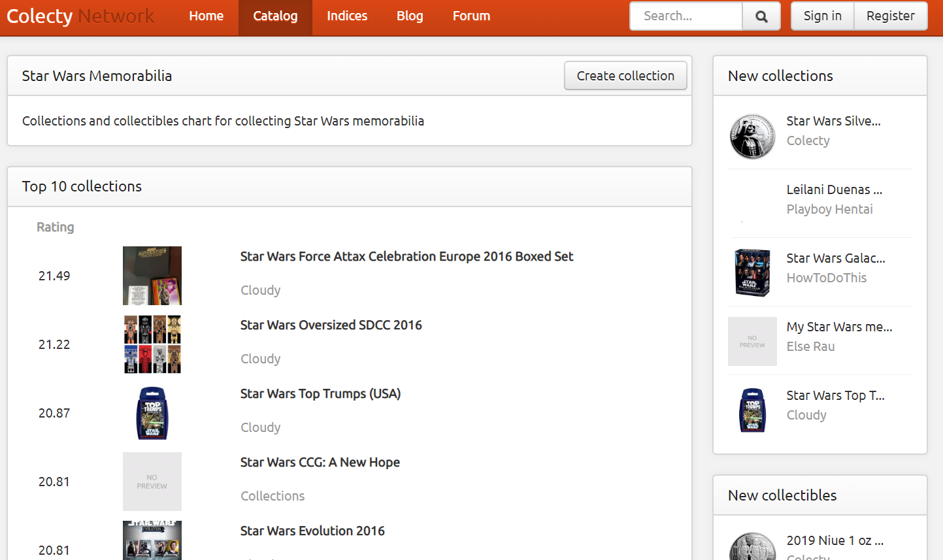Open Else Rau user link
Screen dimensions: 943x560
[810, 346]
